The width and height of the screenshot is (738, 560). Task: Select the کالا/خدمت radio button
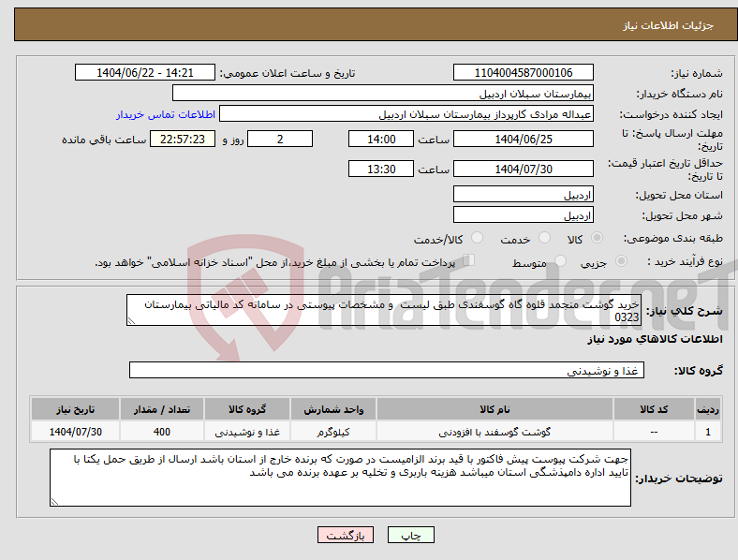click(x=478, y=238)
